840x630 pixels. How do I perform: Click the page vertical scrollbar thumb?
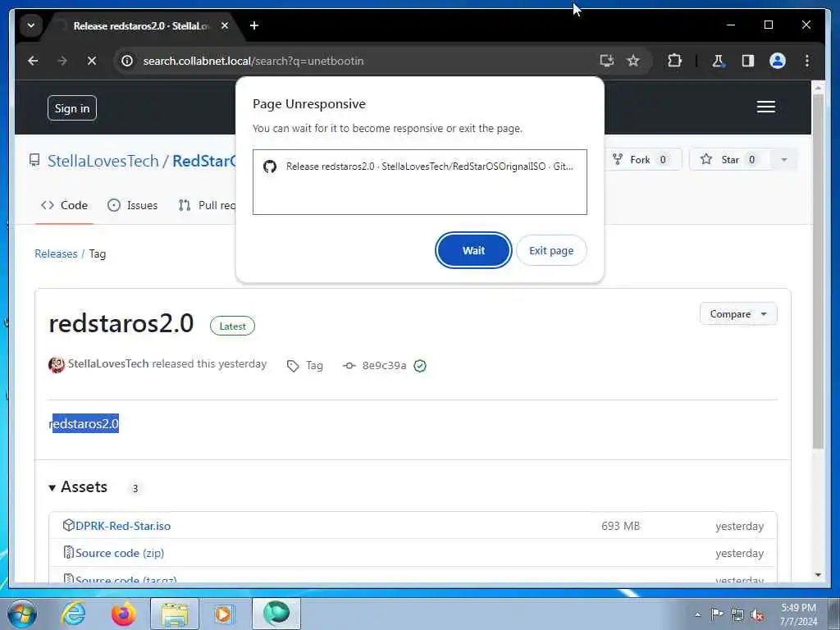click(818, 271)
